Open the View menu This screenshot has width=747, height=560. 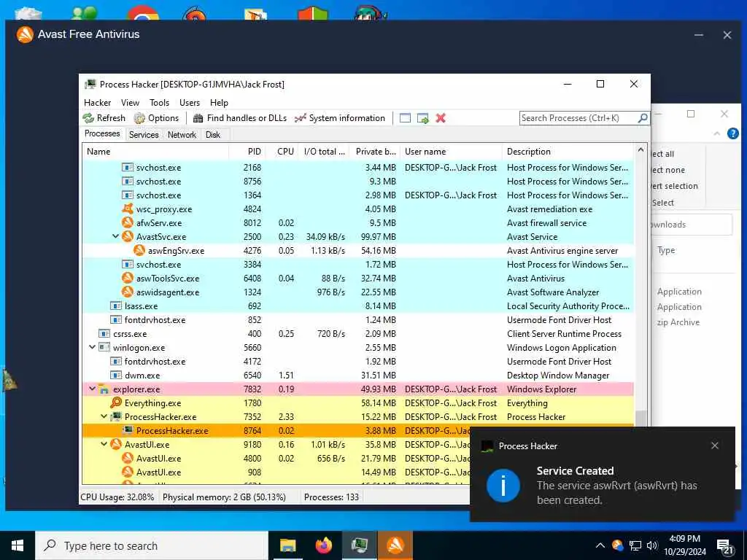(130, 103)
